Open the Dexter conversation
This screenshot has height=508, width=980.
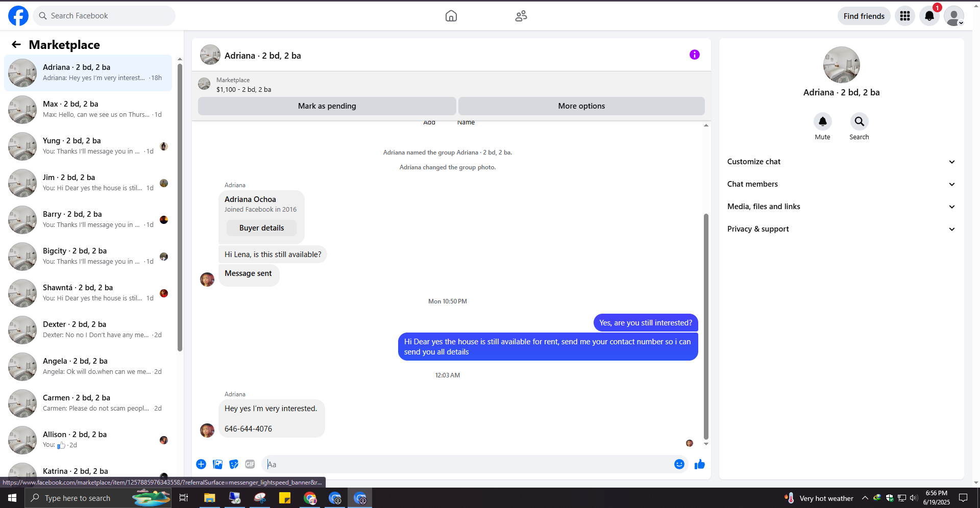[x=88, y=330]
